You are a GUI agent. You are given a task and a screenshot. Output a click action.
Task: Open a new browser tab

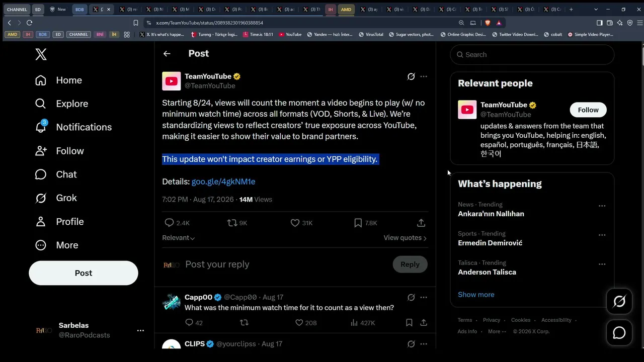point(571,10)
